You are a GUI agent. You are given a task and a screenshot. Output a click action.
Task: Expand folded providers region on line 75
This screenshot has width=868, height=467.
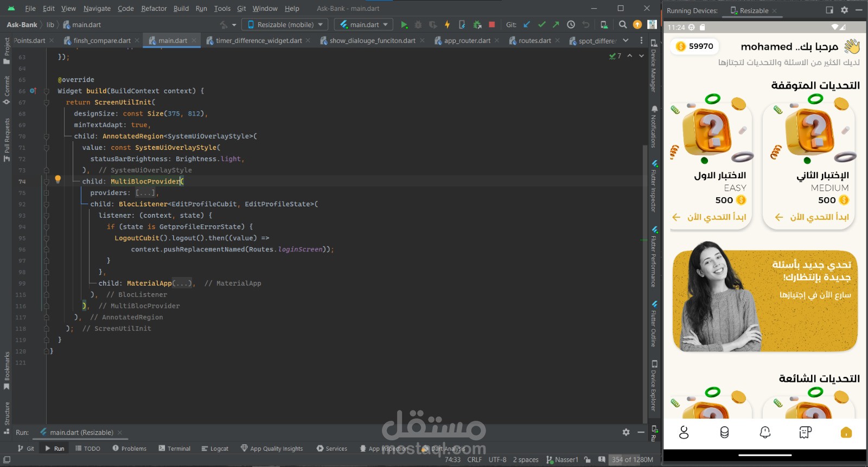pyautogui.click(x=46, y=193)
